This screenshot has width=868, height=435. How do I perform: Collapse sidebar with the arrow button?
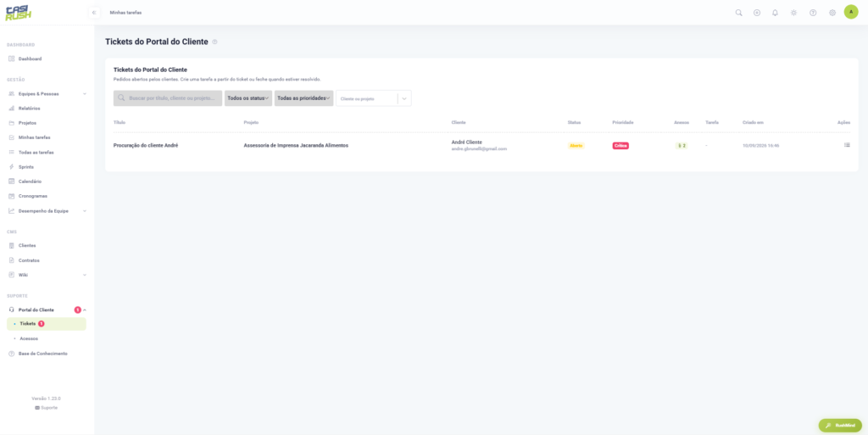point(94,12)
